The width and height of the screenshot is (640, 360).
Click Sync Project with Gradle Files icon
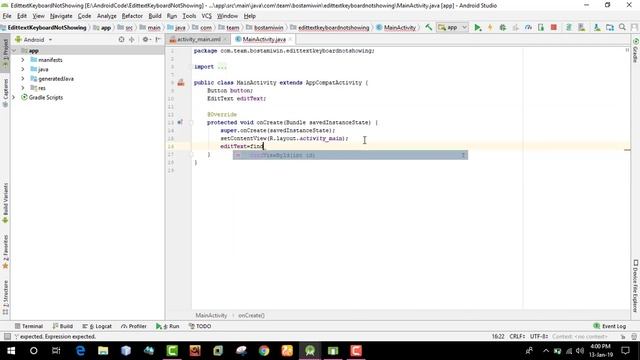[x=569, y=27]
